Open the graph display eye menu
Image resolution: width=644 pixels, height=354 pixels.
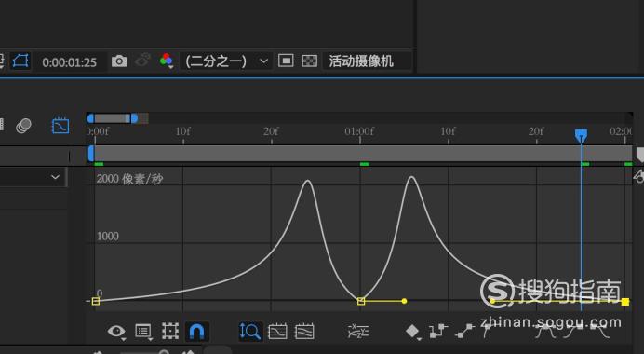pos(116,332)
